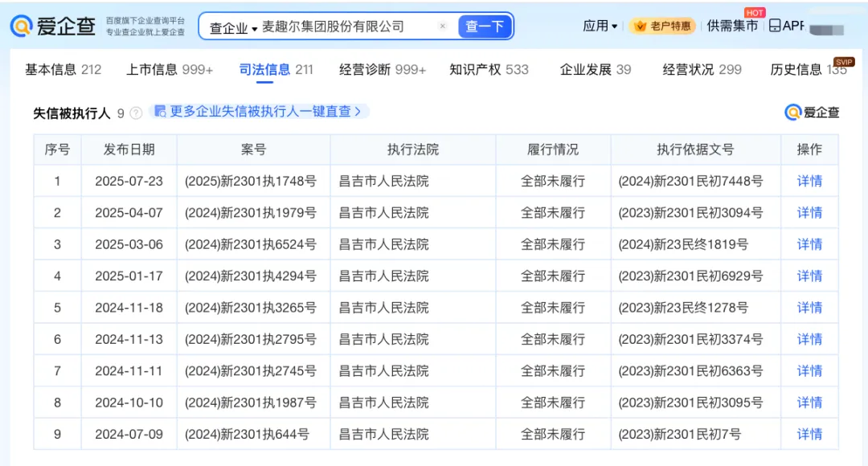Screen dimensions: 868x466
Task: Click document number (2024)新2301民初7448号
Action: click(x=691, y=181)
